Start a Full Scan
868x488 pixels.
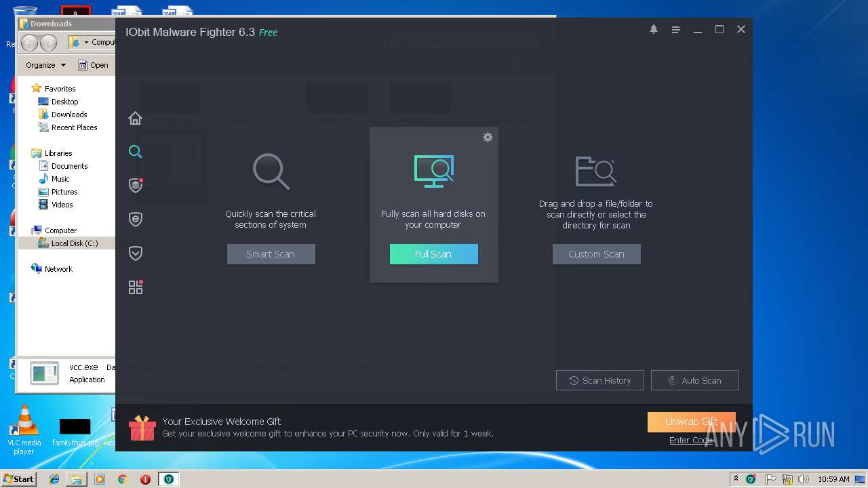click(433, 254)
